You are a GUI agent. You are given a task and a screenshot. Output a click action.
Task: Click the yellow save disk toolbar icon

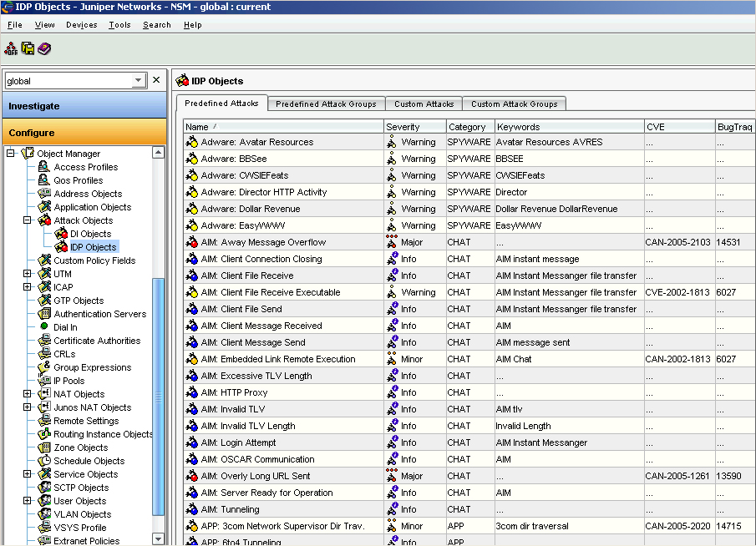[28, 49]
